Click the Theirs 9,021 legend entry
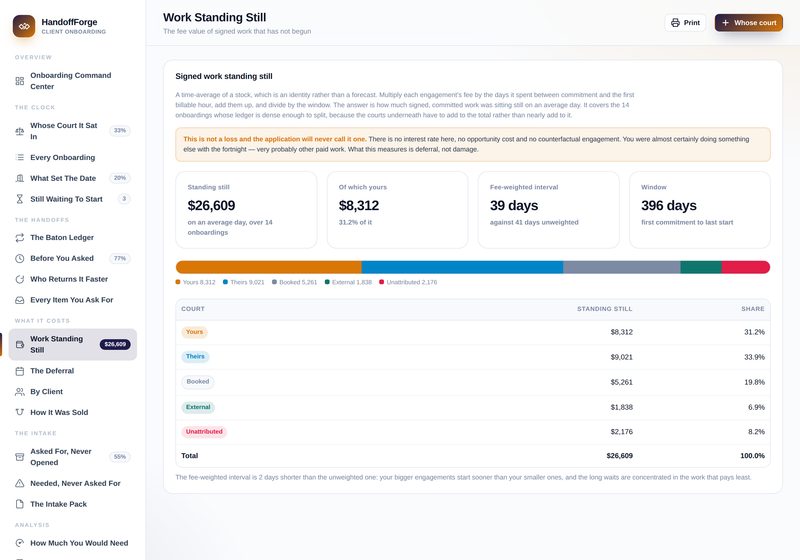The width and height of the screenshot is (800, 560). point(243,283)
